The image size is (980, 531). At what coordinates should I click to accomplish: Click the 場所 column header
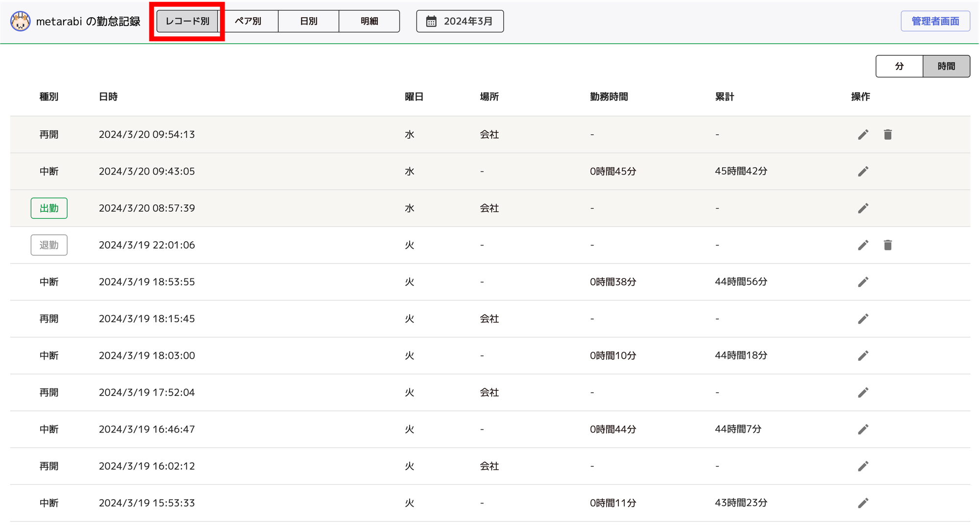click(x=489, y=97)
